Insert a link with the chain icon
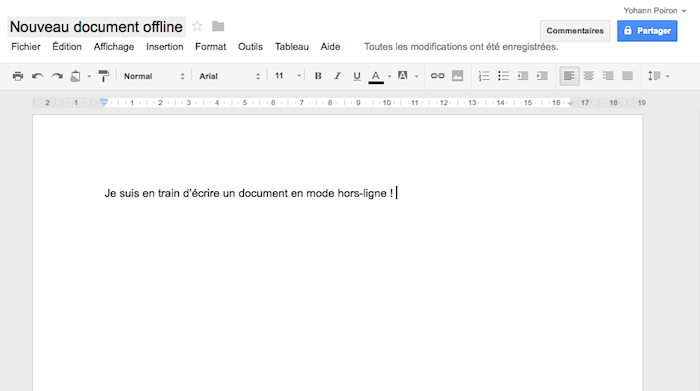700x391 pixels. [438, 76]
